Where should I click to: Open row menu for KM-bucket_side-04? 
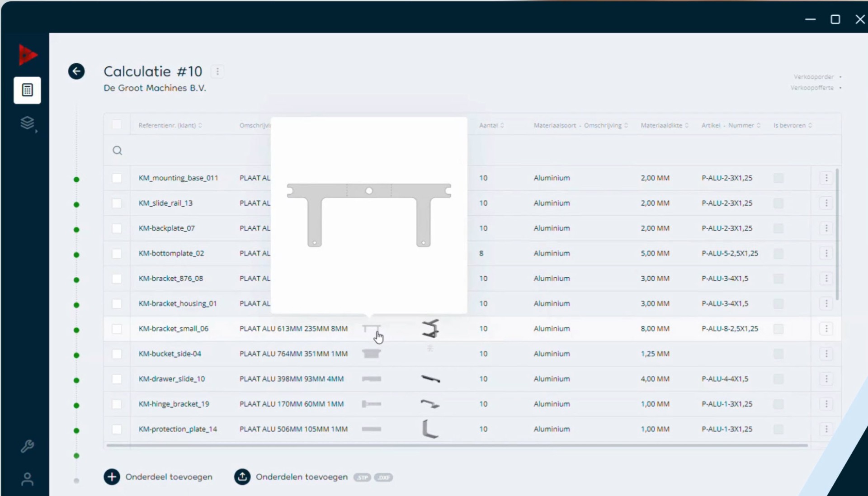(x=826, y=354)
